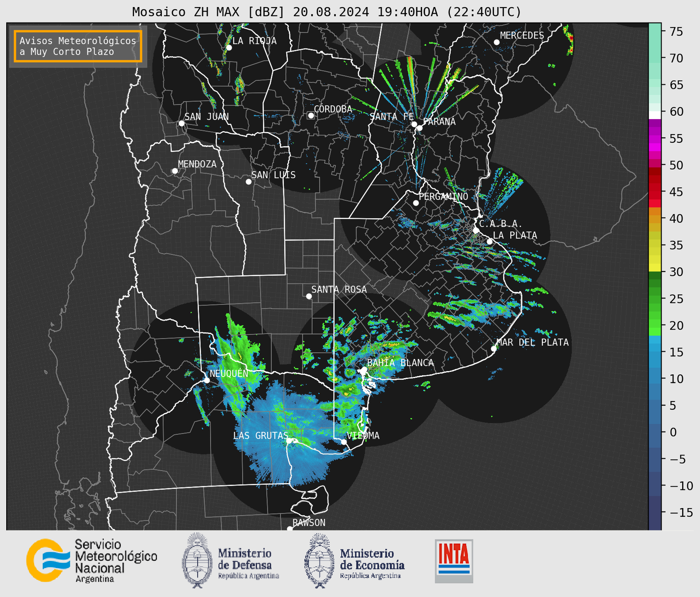
Task: Click the 45 value on the dBZ scale
Action: [676, 192]
